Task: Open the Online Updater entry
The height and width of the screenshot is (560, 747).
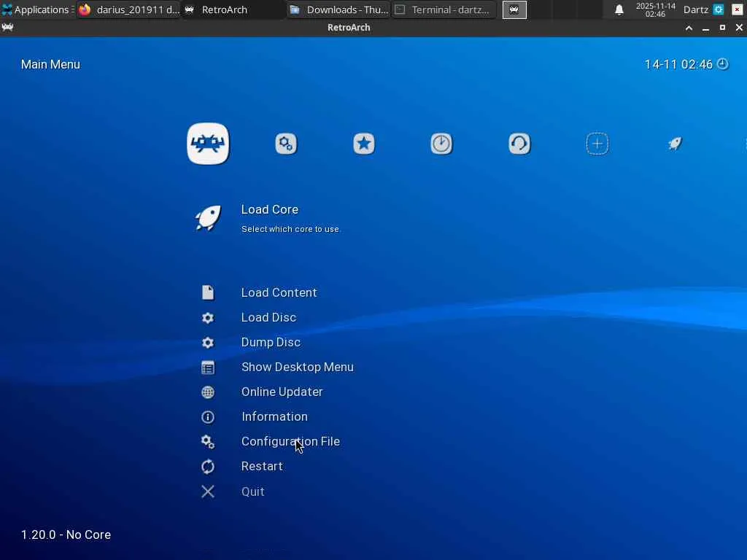Action: pos(282,392)
